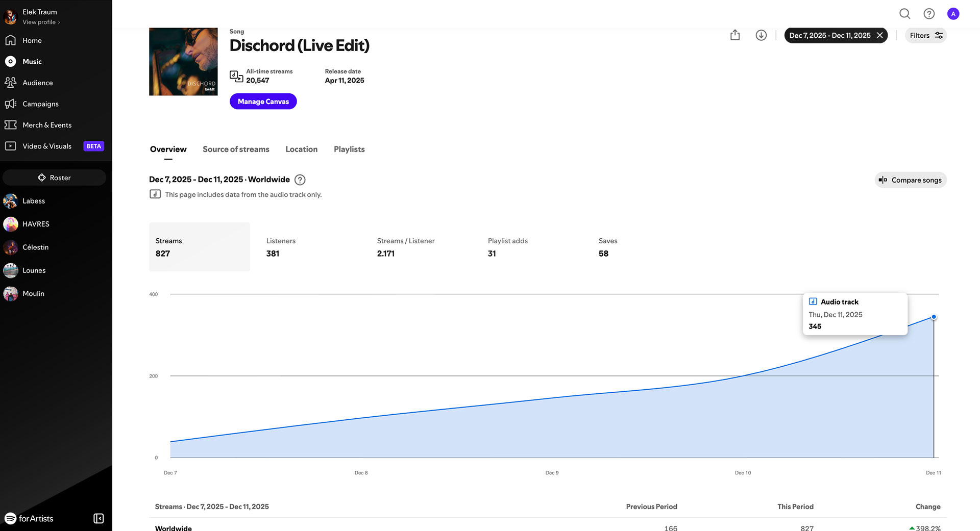Click the search magnifier icon

pyautogui.click(x=904, y=14)
